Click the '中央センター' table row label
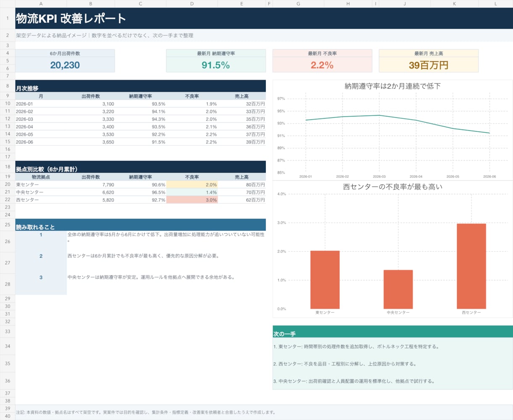Image resolution: width=513 pixels, height=420 pixels. tap(41, 192)
